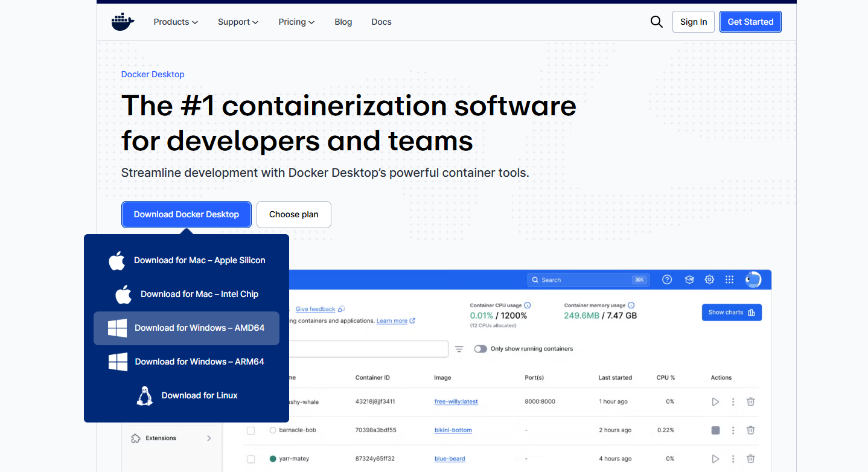Click the Last started column header

(x=615, y=378)
